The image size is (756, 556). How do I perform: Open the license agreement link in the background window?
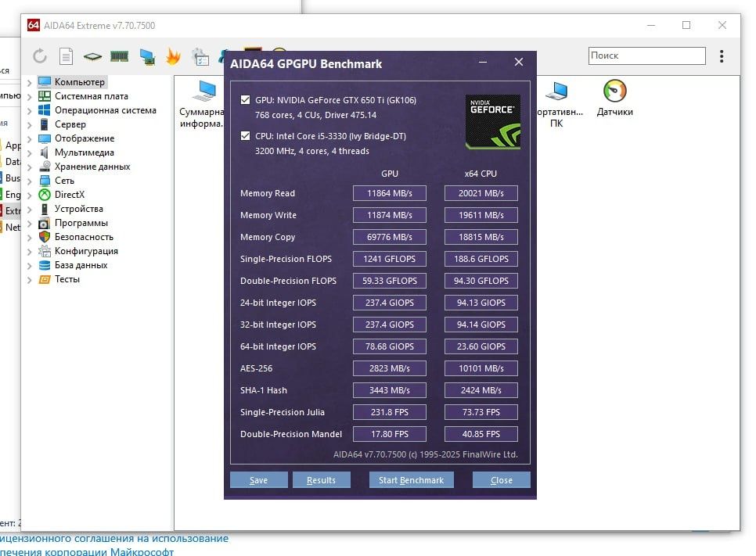[114, 538]
